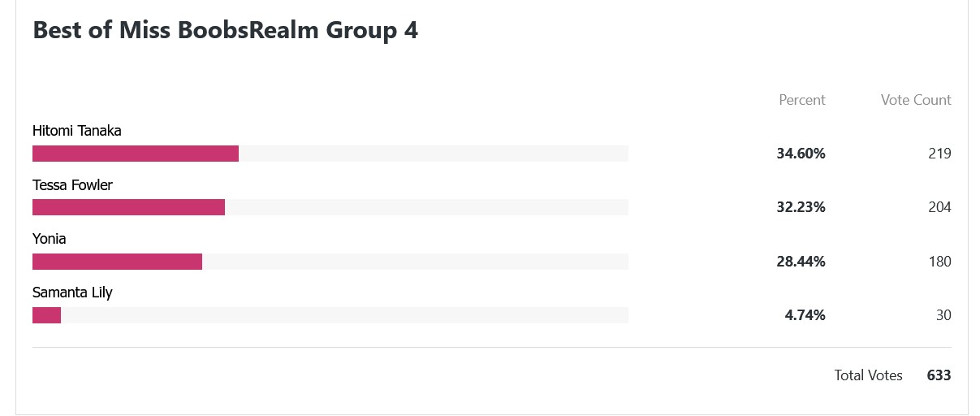Select the Yonia label

[50, 239]
